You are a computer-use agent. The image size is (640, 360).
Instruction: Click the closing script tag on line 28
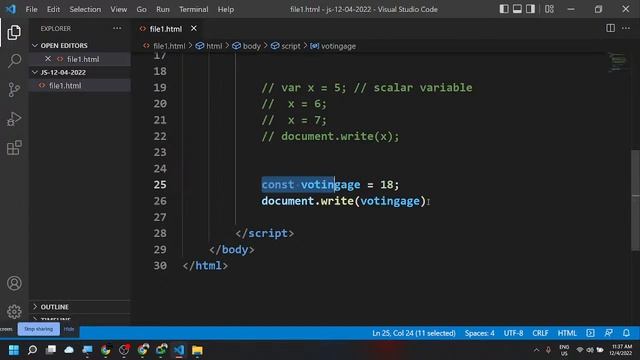coord(264,233)
